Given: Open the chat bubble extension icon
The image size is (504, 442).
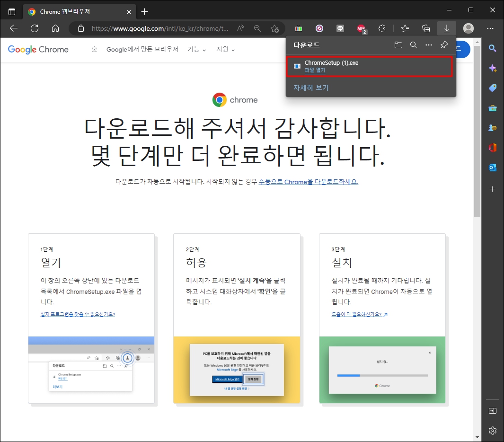Looking at the screenshot, I should [x=340, y=28].
